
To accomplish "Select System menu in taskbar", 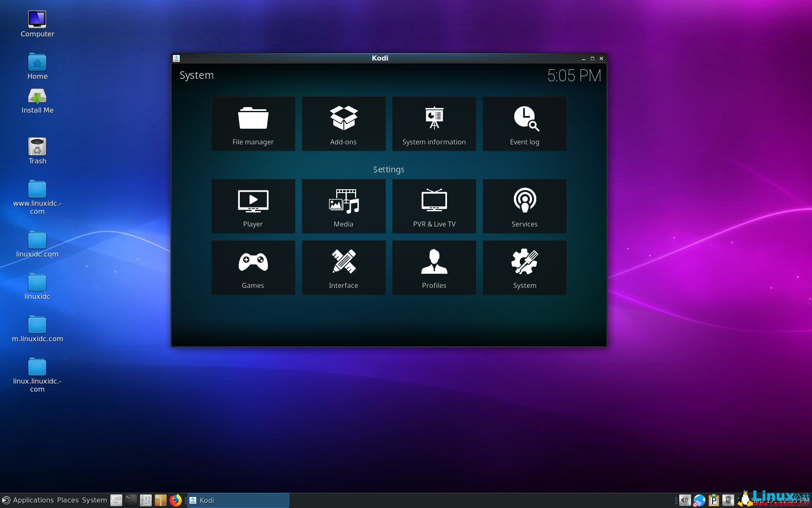I will [95, 500].
